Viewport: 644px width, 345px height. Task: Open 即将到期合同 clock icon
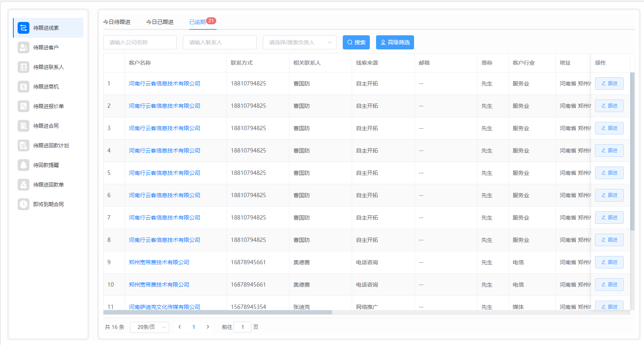(24, 204)
